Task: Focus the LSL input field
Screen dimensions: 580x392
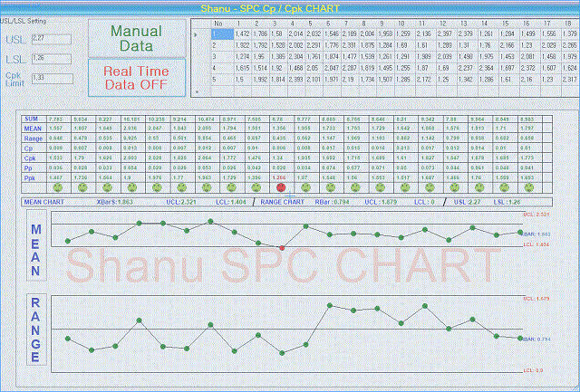Action: (x=52, y=59)
